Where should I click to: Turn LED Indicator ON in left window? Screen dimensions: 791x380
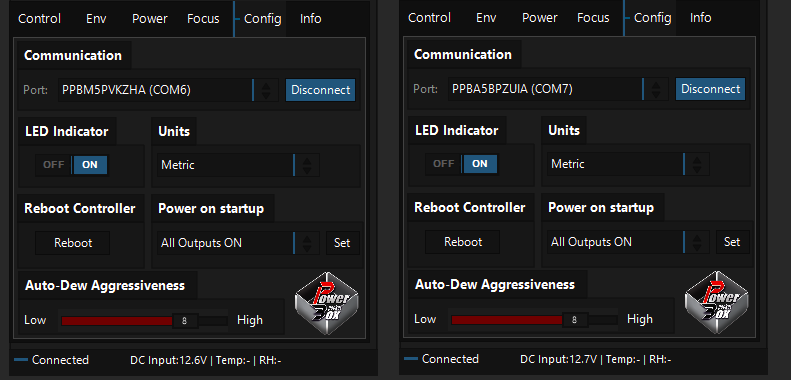click(x=90, y=165)
